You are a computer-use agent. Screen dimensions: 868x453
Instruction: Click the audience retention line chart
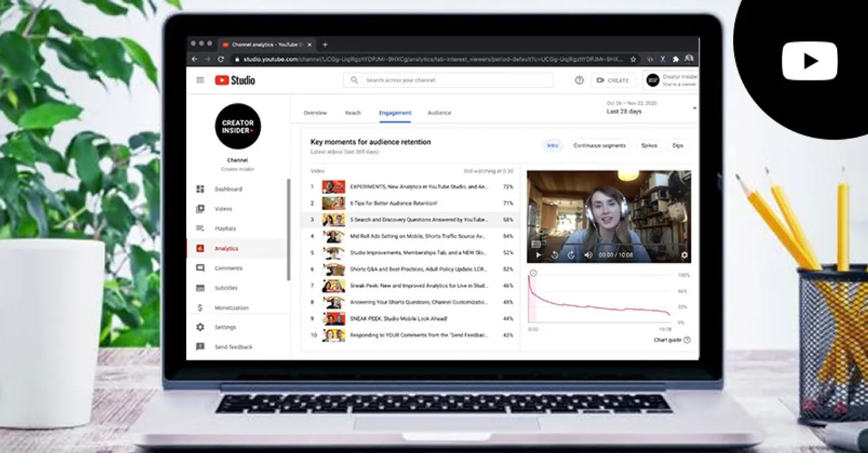coord(600,298)
